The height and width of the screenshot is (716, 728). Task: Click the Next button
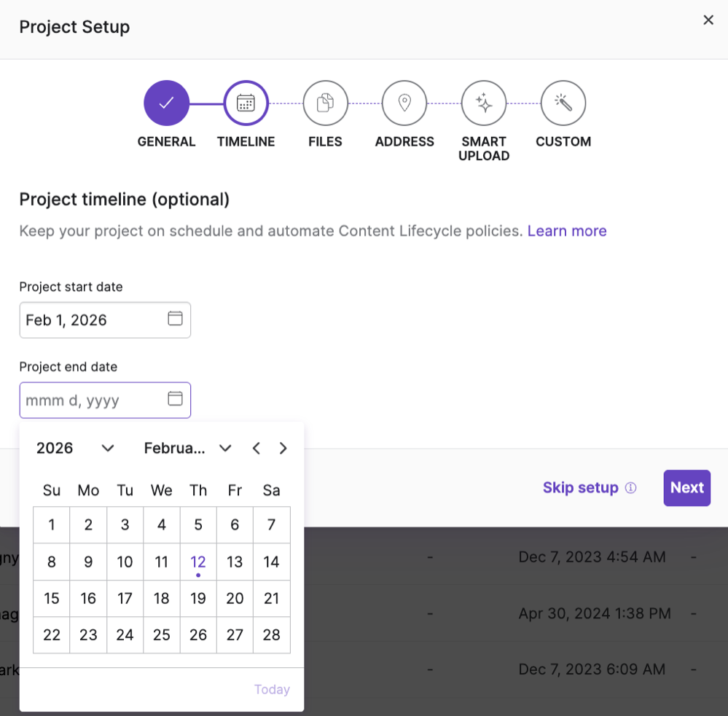(x=686, y=487)
